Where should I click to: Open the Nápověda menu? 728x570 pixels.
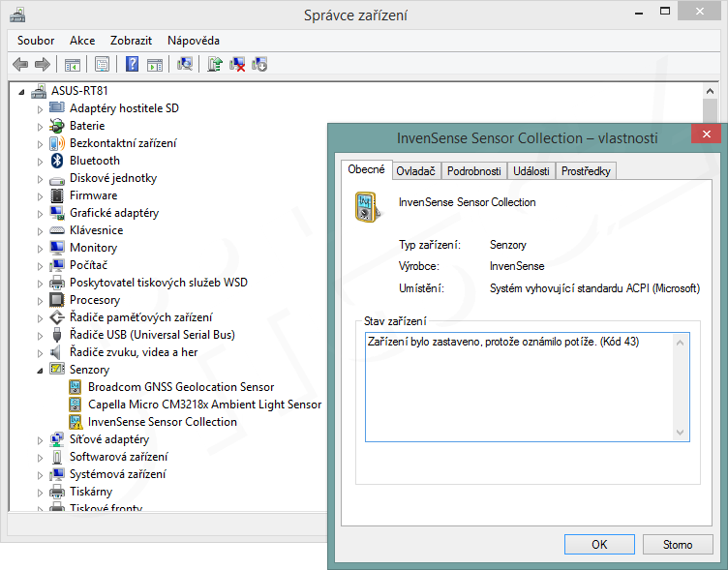point(194,41)
